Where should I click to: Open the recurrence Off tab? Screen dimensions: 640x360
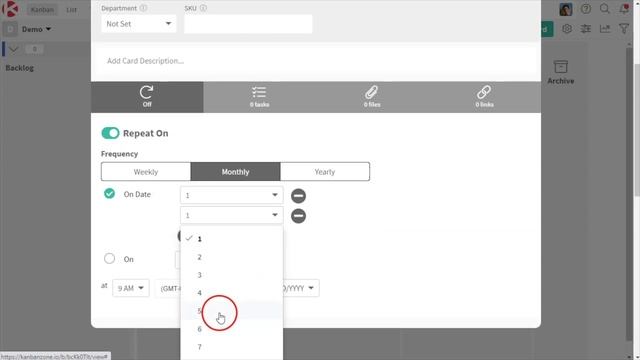click(147, 97)
